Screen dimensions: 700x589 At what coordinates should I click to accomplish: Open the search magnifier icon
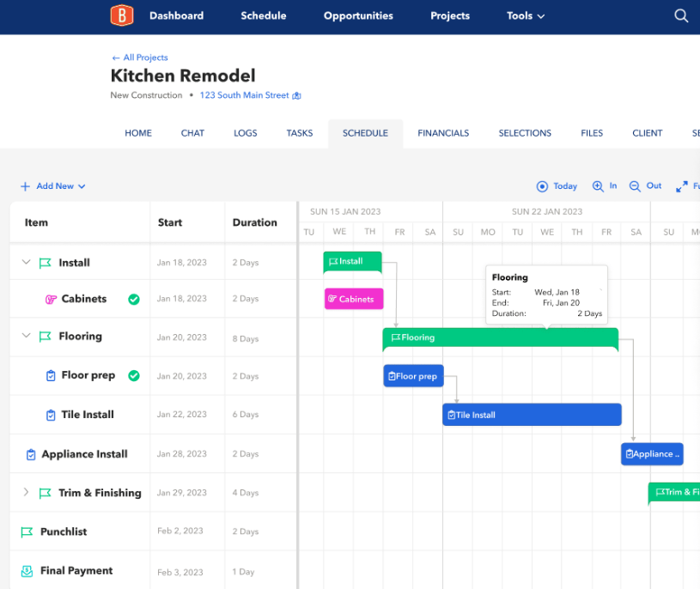tap(681, 15)
